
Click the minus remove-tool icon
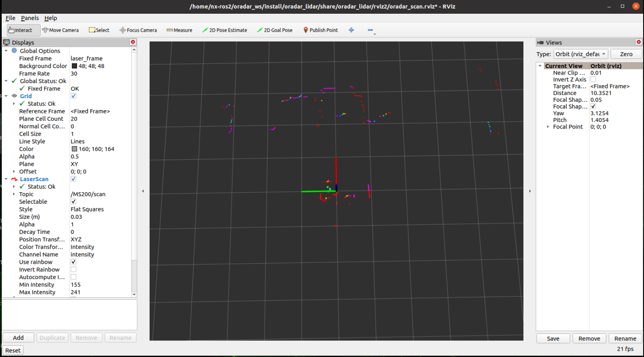point(370,30)
